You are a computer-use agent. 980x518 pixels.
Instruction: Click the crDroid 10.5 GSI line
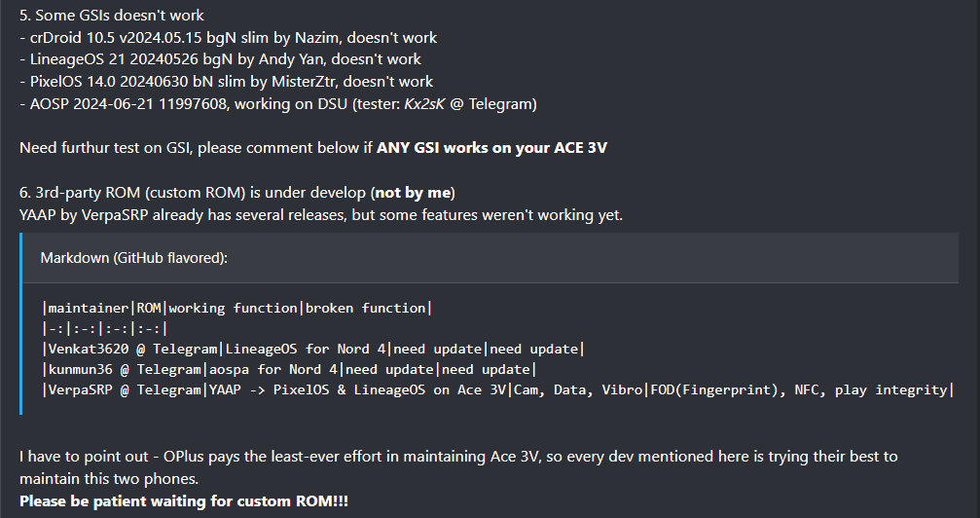click(228, 38)
